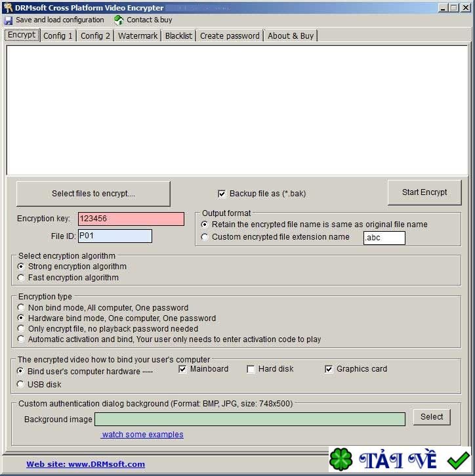Click the empty file list area
Screen dimensions: 475x476
tap(237, 110)
